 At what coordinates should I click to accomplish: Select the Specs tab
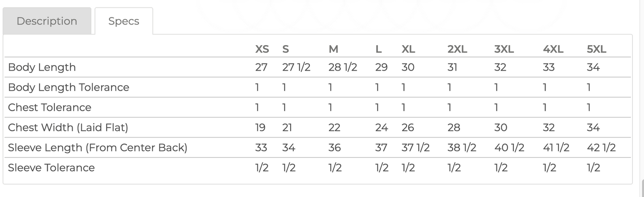[123, 21]
